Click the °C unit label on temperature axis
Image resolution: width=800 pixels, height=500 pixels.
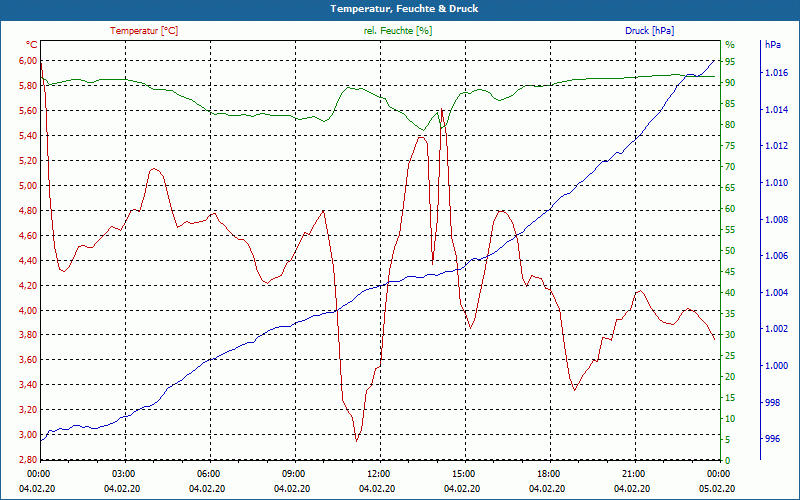[32, 45]
